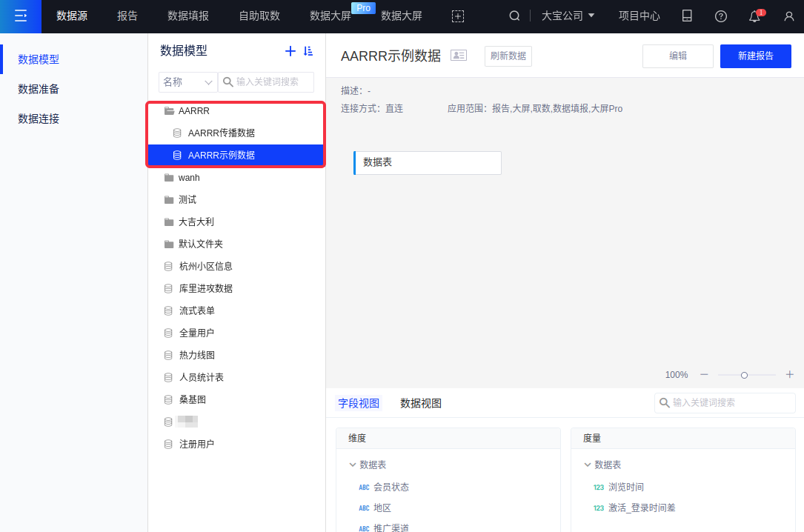Click the 新建报告 button
Viewport: 804px width, 532px height.
coord(755,56)
